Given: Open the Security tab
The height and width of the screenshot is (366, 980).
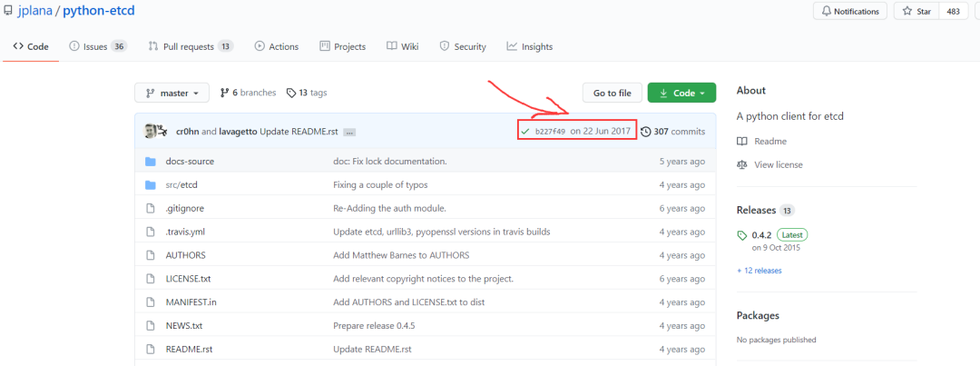Looking at the screenshot, I should click(463, 46).
